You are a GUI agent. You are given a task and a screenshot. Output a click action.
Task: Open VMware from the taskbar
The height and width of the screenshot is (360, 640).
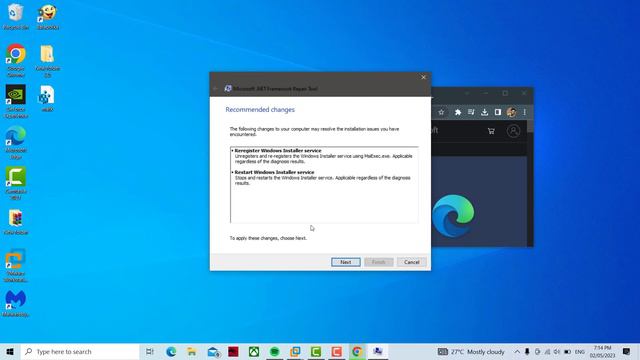click(296, 351)
